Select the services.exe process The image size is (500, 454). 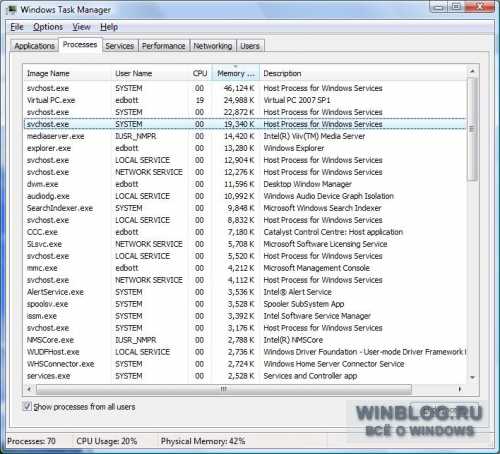coord(245,376)
